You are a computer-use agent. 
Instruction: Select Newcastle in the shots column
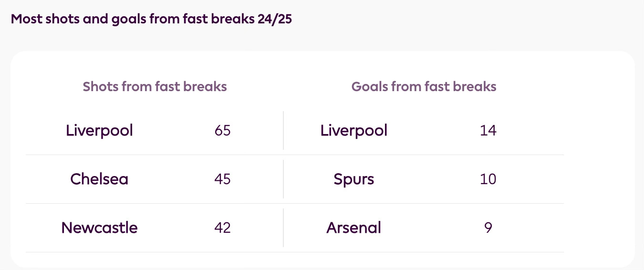99,228
